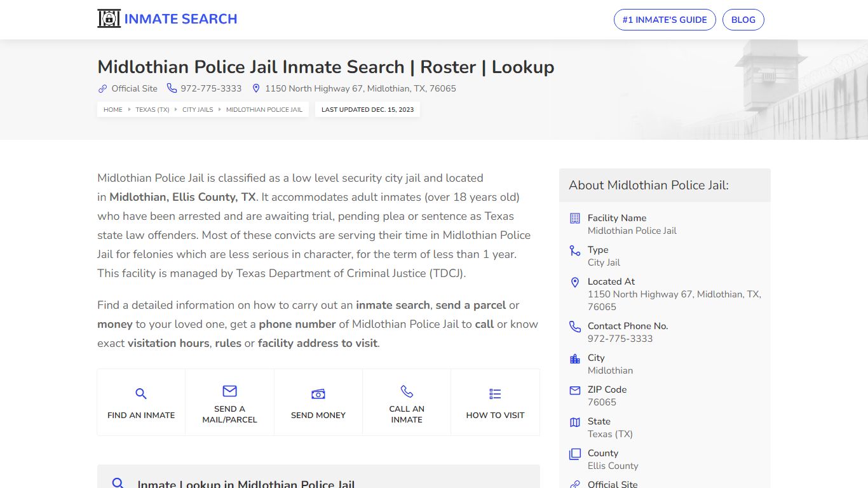Click the link icon beside sidebar Official Site
Screen dimensions: 868x488
coord(575,484)
